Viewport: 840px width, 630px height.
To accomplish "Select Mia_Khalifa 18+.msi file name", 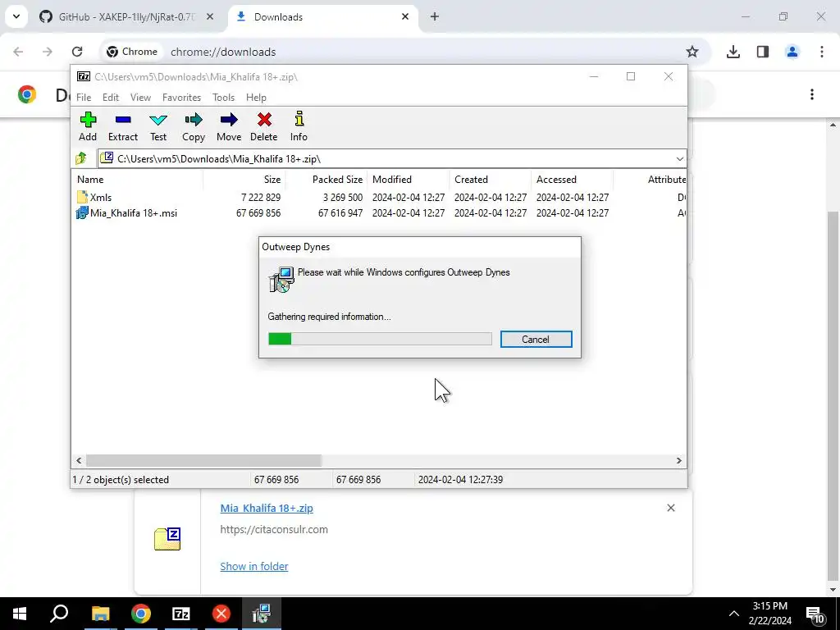I will [x=134, y=213].
